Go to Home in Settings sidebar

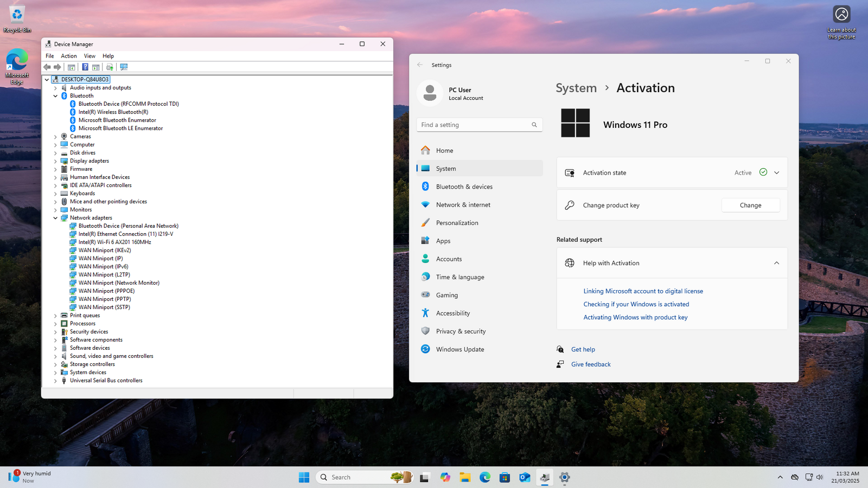click(x=480, y=151)
